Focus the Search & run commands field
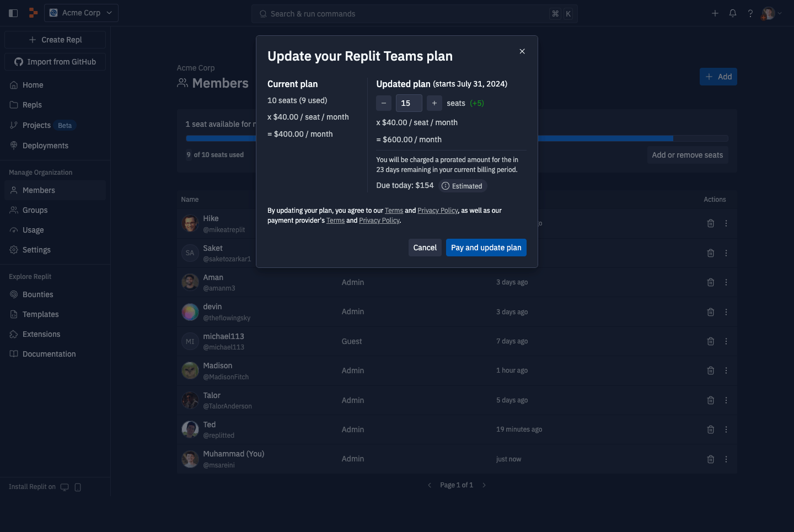This screenshot has height=532, width=794. tap(414, 14)
